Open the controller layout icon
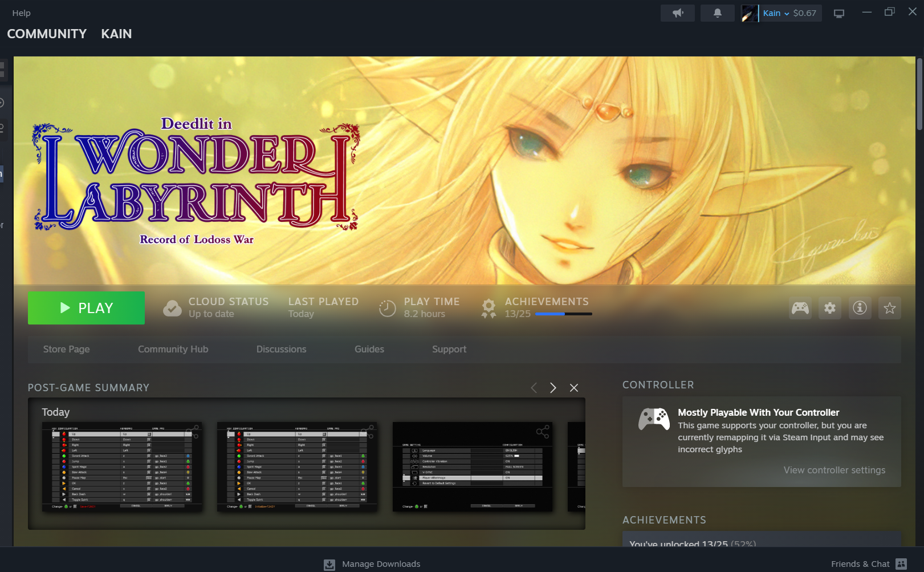924x572 pixels. [800, 309]
